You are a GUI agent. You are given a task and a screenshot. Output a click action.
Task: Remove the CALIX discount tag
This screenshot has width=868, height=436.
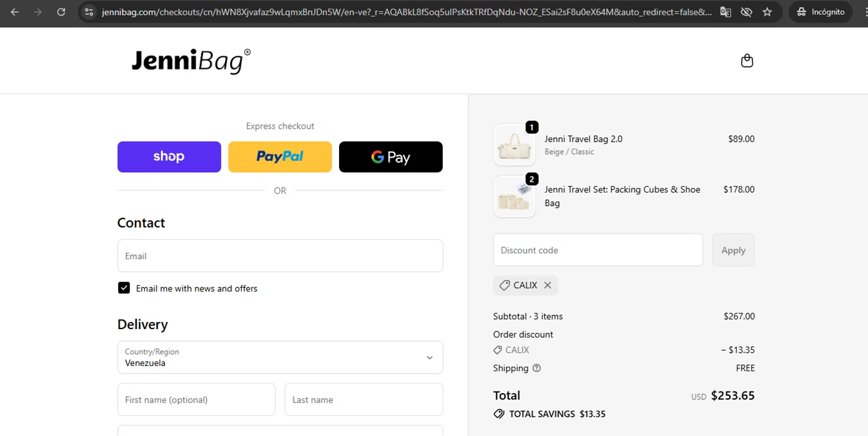click(x=547, y=285)
